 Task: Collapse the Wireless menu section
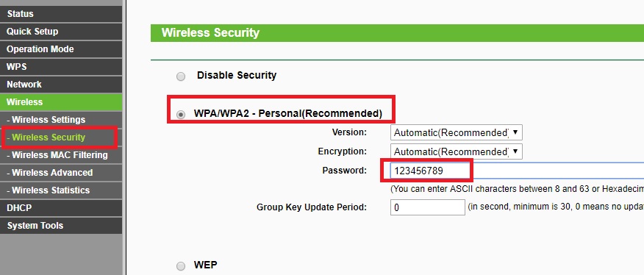click(61, 102)
